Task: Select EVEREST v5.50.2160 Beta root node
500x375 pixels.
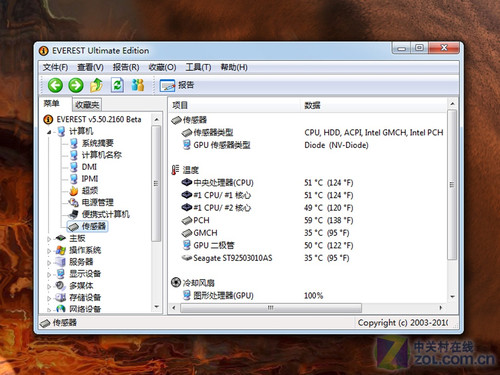Action: click(99, 119)
